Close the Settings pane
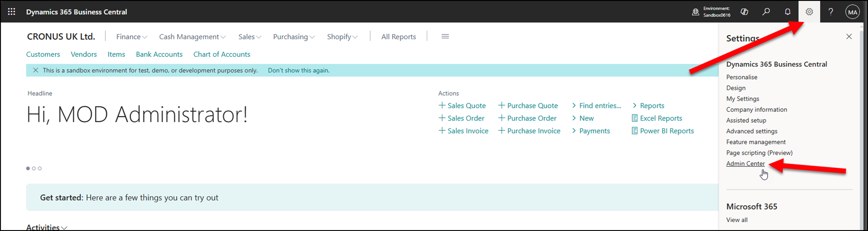868x231 pixels. (x=849, y=37)
